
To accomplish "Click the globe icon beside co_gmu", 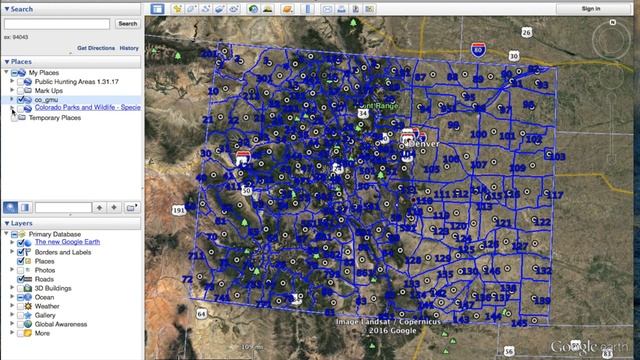I will pos(28,100).
